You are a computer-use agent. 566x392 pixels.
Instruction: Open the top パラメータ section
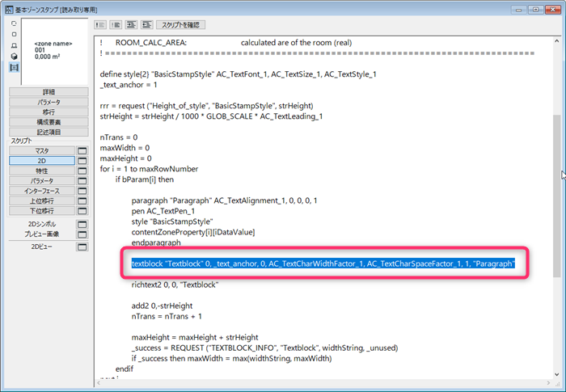click(49, 102)
